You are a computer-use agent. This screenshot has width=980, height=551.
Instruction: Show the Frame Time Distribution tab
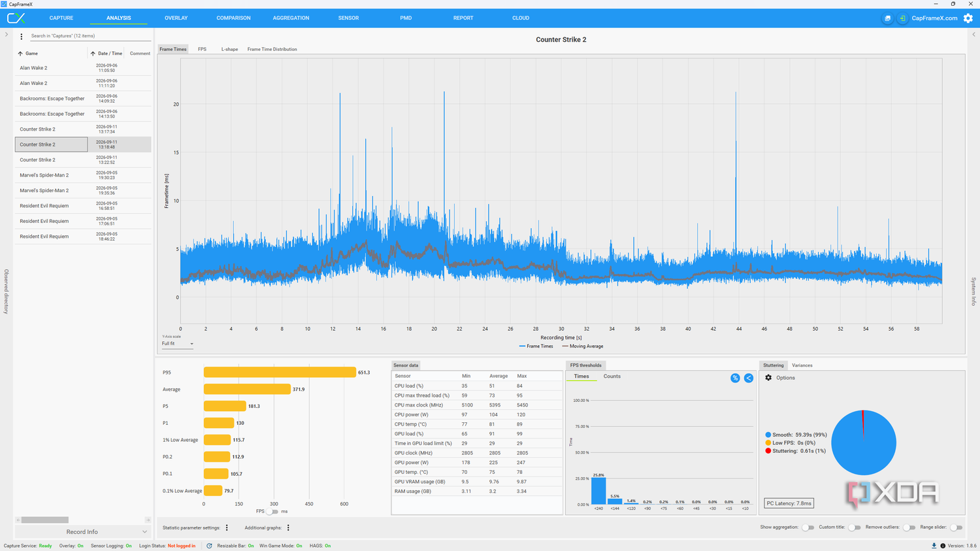pos(272,49)
